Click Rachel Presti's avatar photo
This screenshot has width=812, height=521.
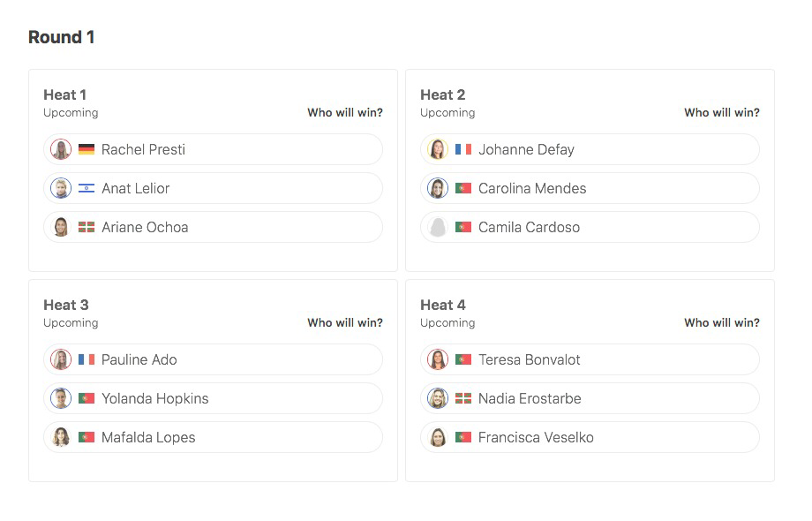pos(61,149)
